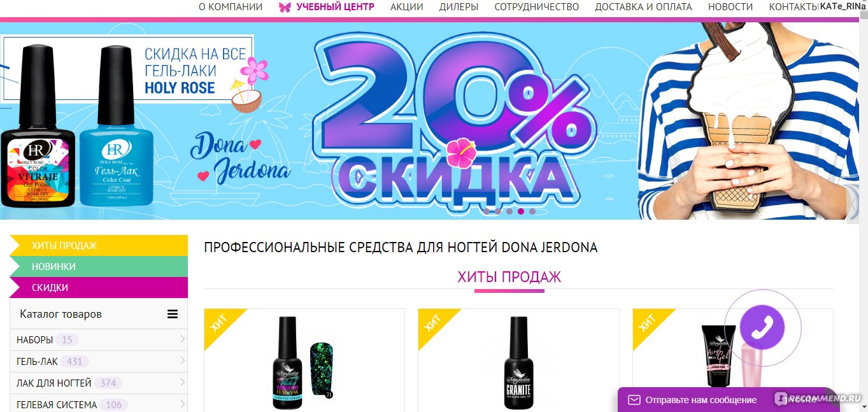
Task: Expand the Наборы category arrow
Action: [x=182, y=339]
